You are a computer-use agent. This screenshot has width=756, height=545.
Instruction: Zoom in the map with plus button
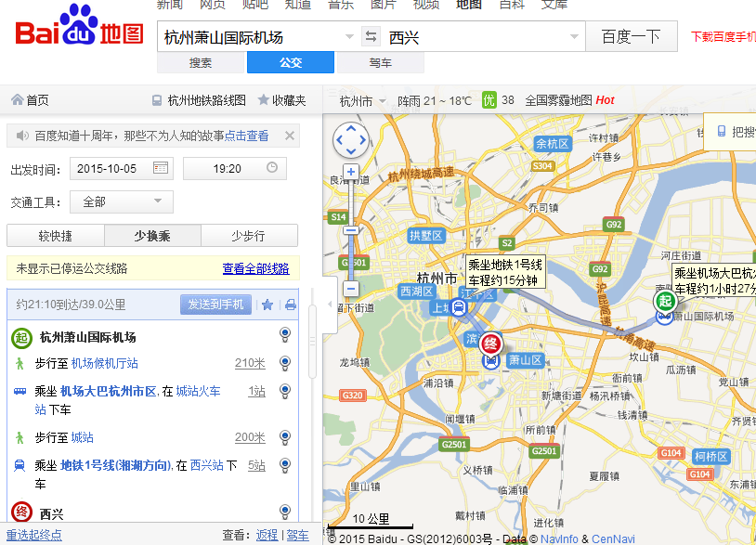coord(351,172)
